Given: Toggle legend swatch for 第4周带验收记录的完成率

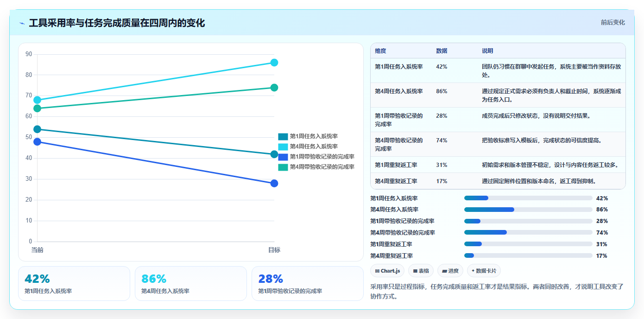Looking at the screenshot, I should 283,167.
